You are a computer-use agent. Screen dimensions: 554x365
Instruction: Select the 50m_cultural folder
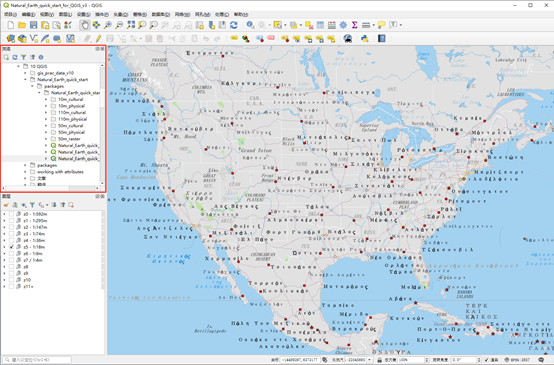[x=71, y=125]
